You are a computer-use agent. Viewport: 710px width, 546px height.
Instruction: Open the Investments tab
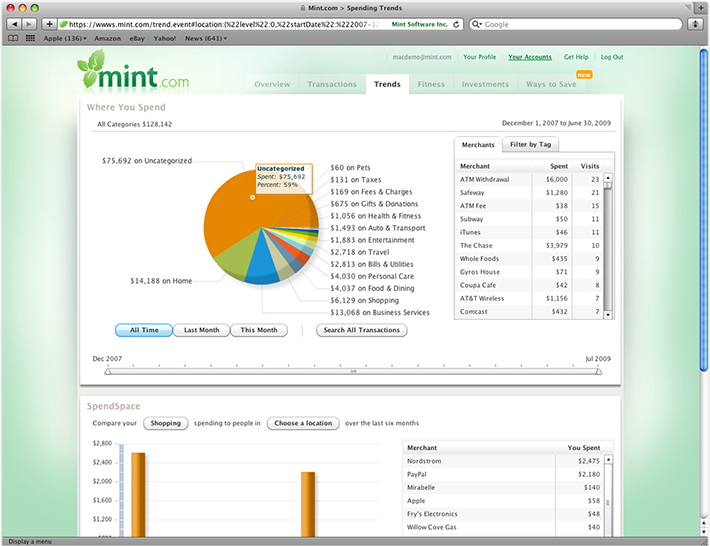[485, 84]
